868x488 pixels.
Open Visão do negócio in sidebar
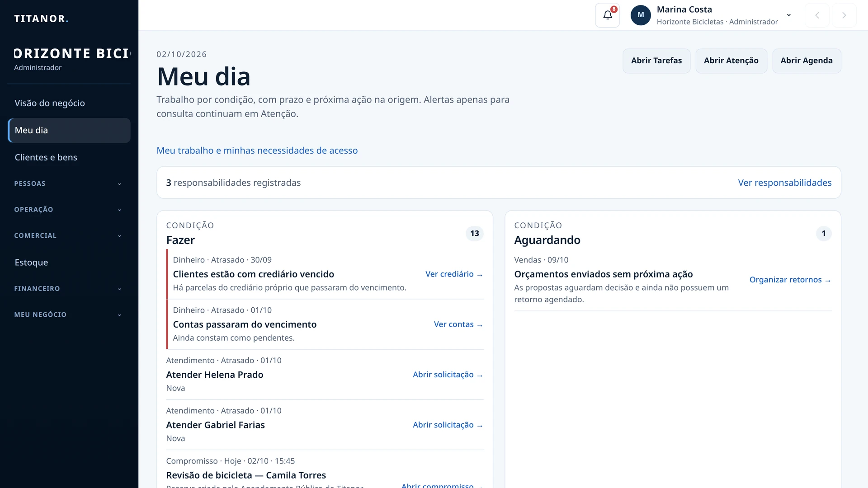point(69,103)
